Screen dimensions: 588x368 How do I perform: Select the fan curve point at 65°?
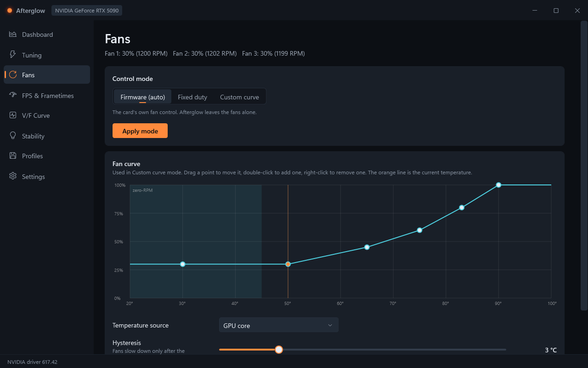[367, 247]
